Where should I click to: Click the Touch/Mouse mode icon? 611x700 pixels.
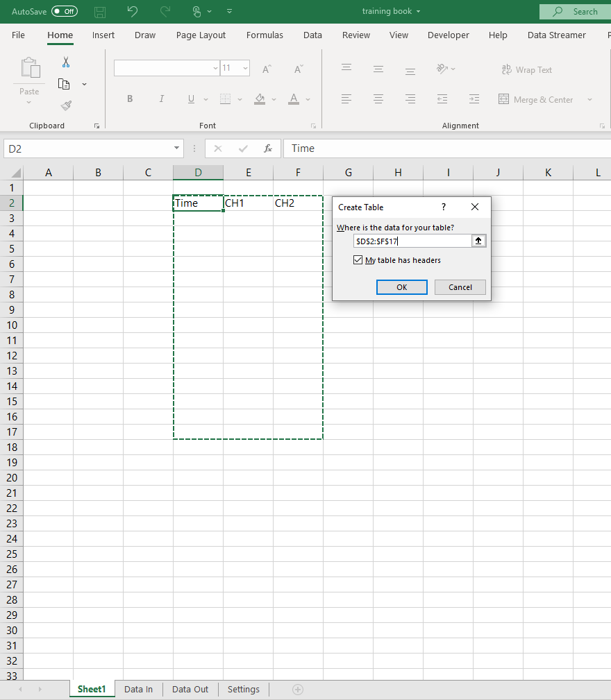[x=196, y=11]
